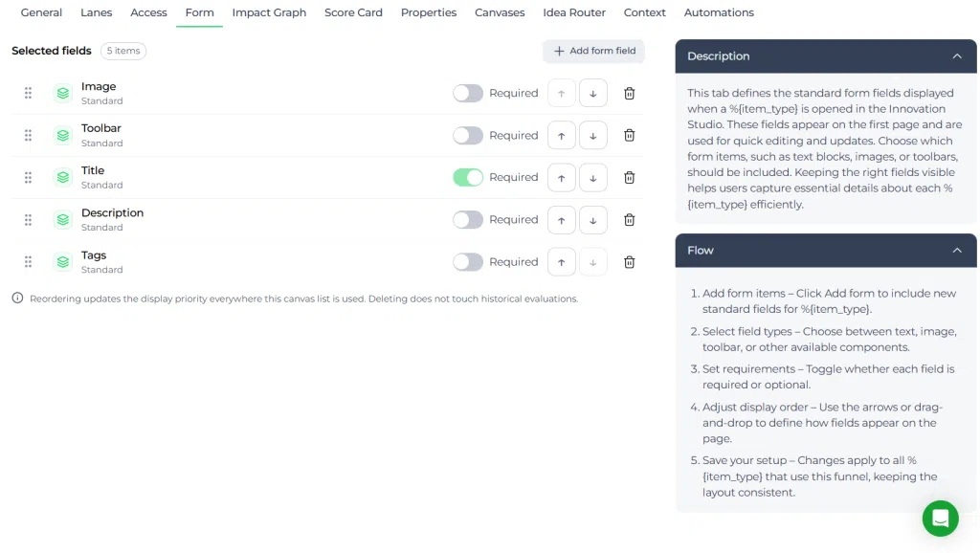This screenshot has width=980, height=553.
Task: Turn on Required for Description field
Action: coord(468,220)
